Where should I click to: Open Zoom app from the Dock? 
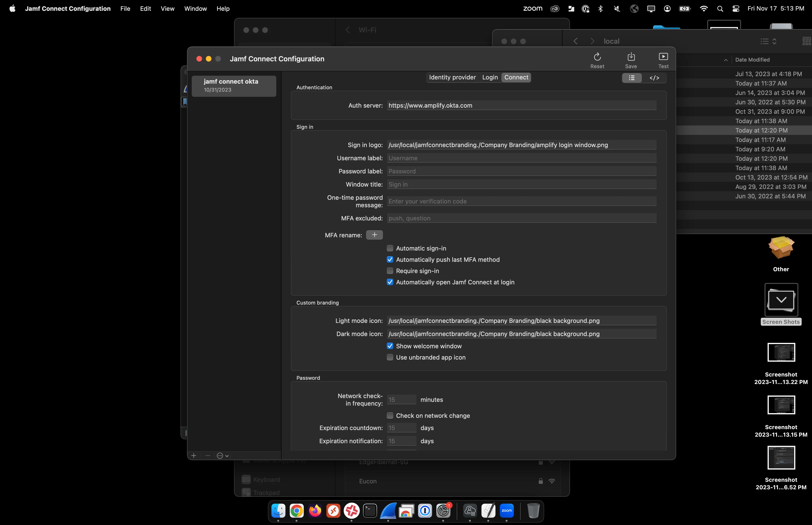click(x=507, y=511)
